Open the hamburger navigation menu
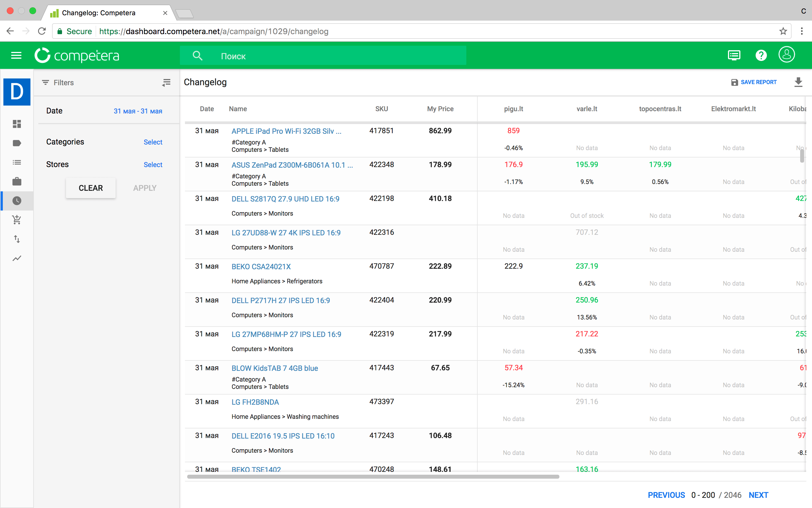The height and width of the screenshot is (508, 812). click(16, 55)
